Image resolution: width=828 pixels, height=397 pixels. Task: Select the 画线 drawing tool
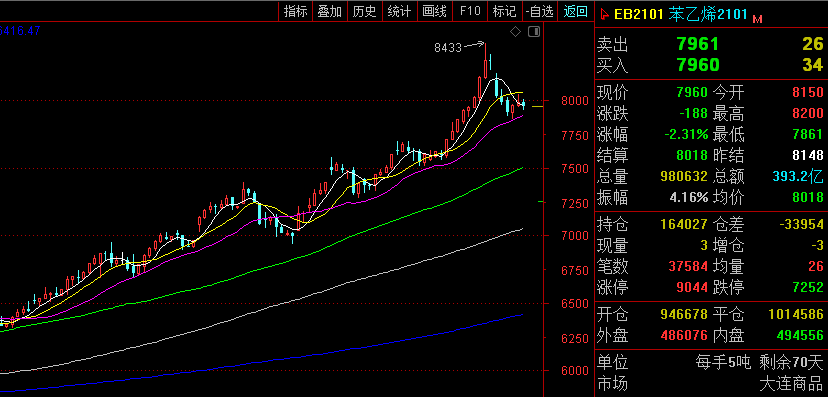click(x=435, y=11)
